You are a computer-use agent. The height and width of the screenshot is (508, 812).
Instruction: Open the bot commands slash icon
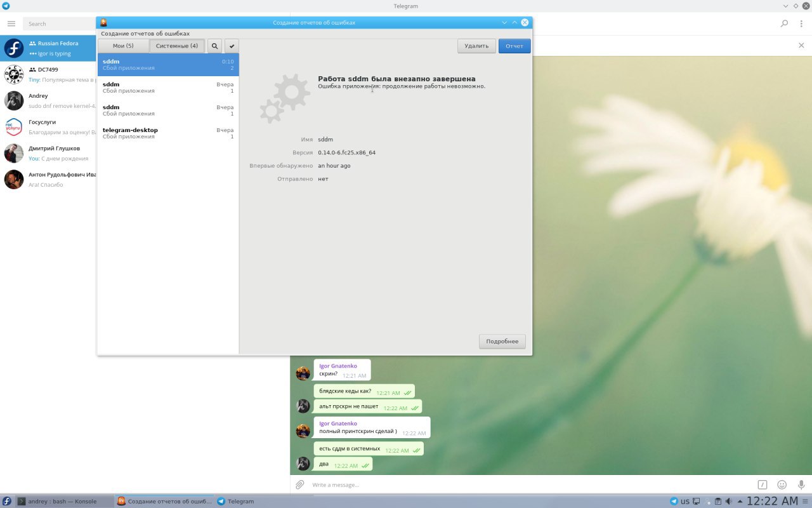(x=763, y=485)
